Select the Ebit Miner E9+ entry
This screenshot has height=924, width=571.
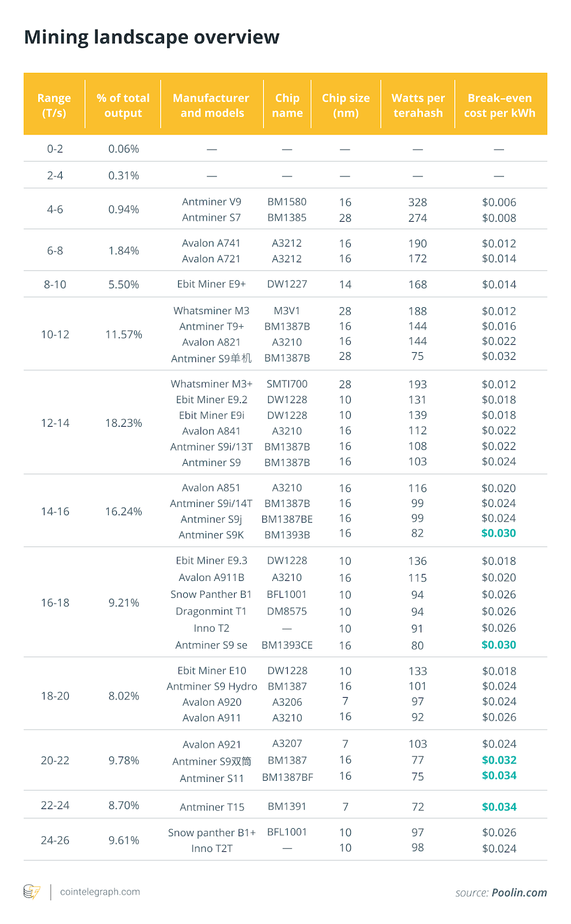[212, 284]
